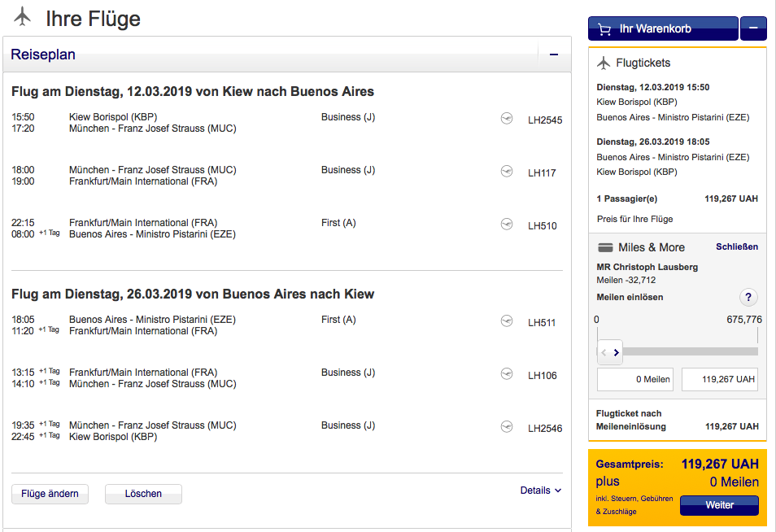This screenshot has height=532, width=776.
Task: Click the Flugtickets airplane icon in cart
Action: click(604, 63)
